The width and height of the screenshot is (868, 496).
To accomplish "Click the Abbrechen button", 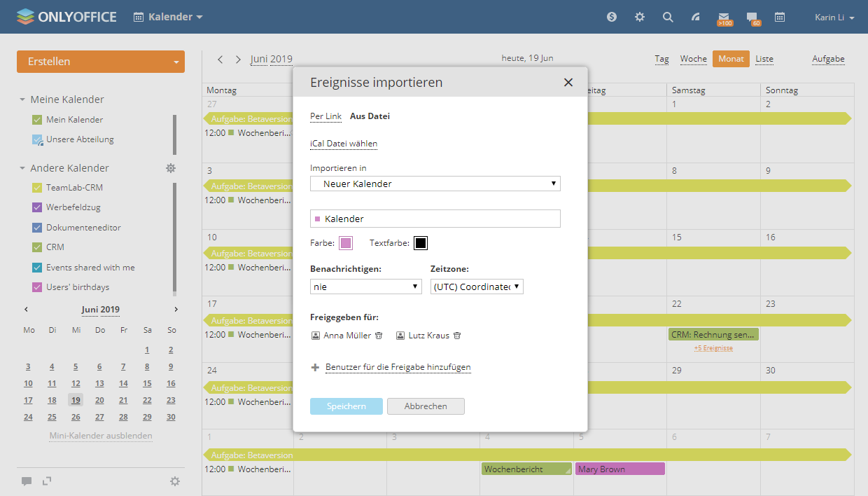I will click(426, 406).
